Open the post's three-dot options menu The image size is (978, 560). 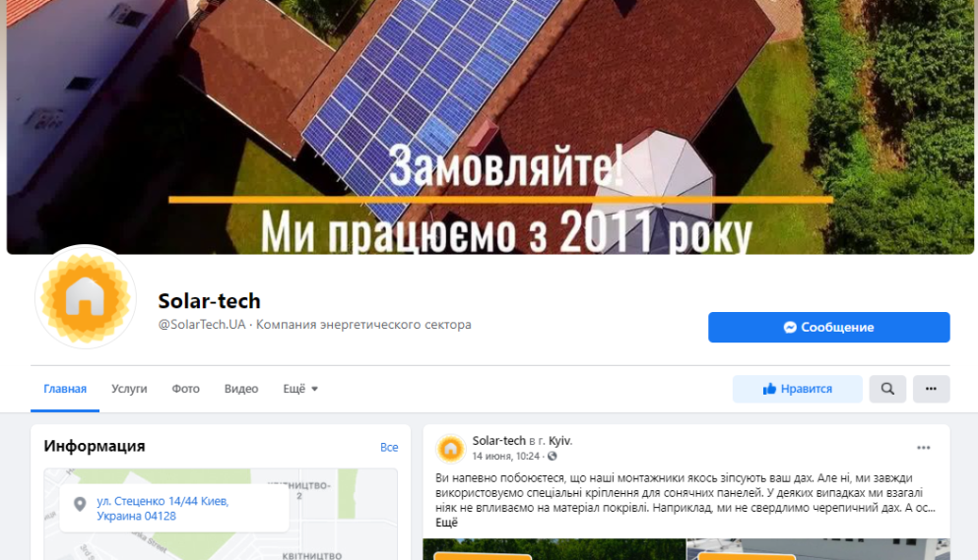coord(923,448)
